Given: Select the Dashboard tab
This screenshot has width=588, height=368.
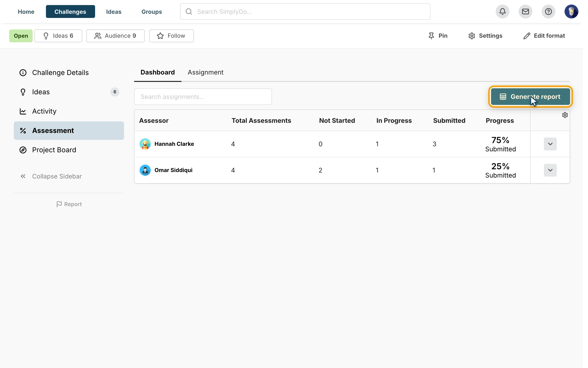Looking at the screenshot, I should 158,72.
